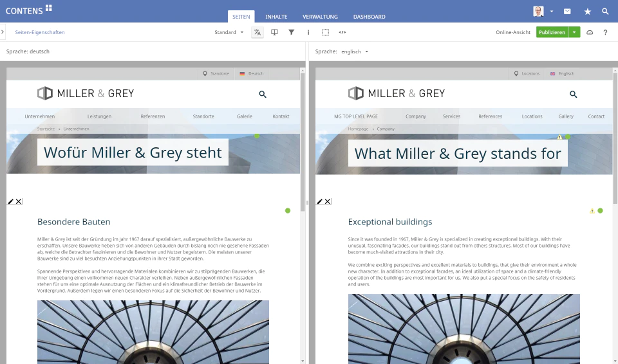Click the warning triangle beside Exceptional buildings
The image size is (618, 364).
point(592,211)
